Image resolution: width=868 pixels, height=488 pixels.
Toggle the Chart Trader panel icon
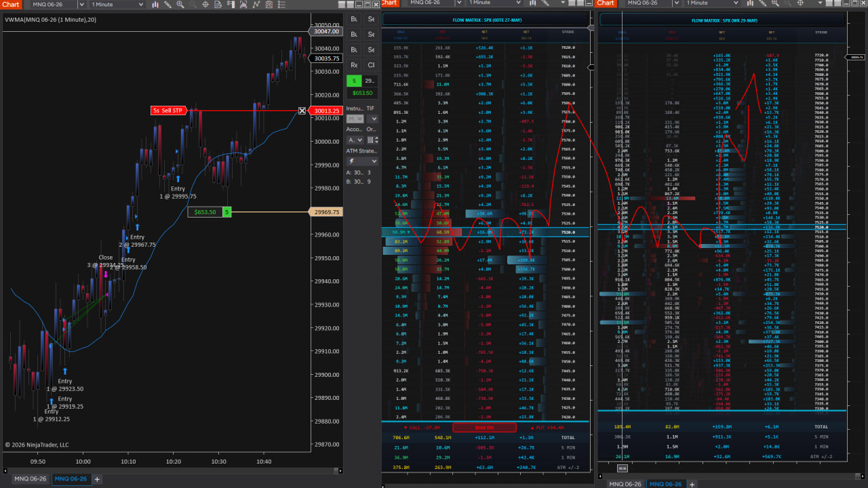(x=231, y=4)
